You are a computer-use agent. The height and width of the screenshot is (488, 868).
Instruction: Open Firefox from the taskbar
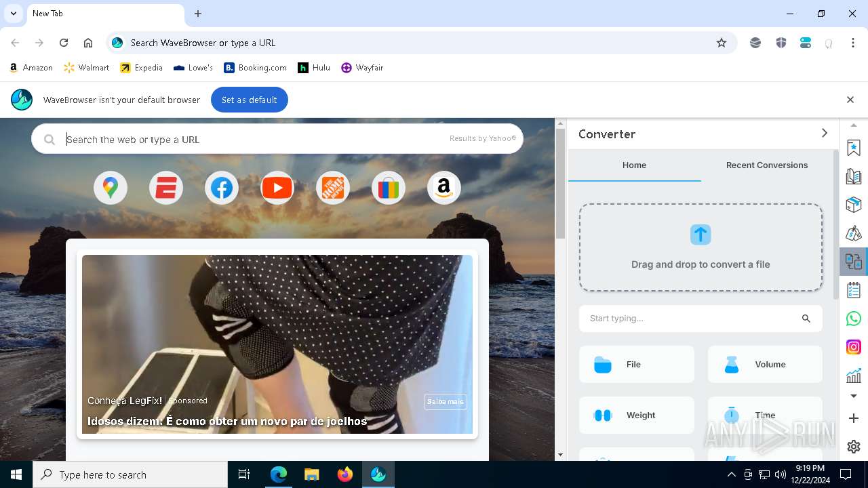point(345,474)
